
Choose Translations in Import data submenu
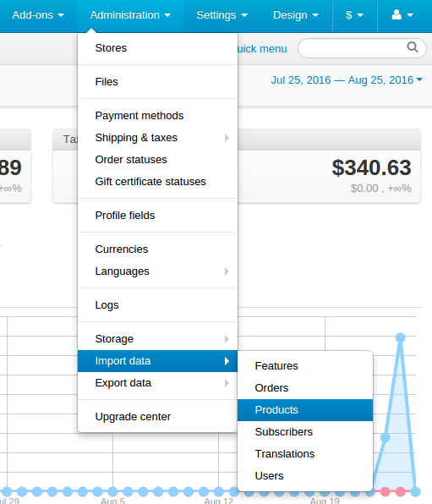pyautogui.click(x=305, y=454)
